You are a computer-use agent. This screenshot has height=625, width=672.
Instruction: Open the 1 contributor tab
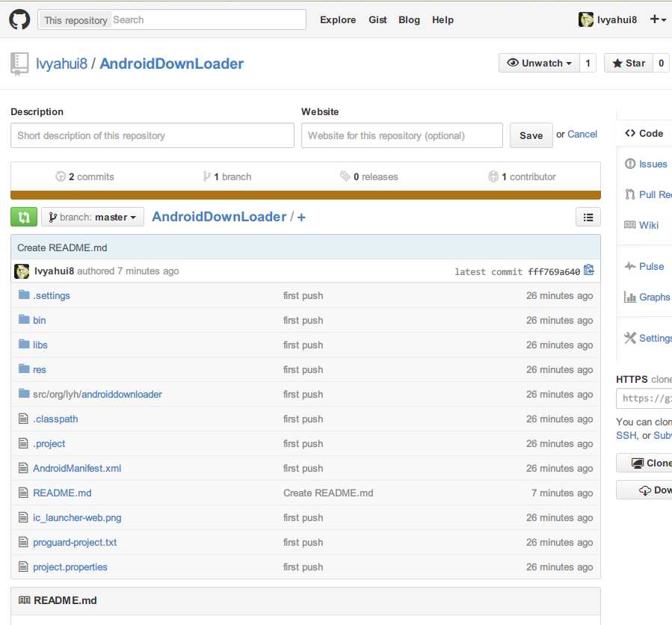coord(522,176)
